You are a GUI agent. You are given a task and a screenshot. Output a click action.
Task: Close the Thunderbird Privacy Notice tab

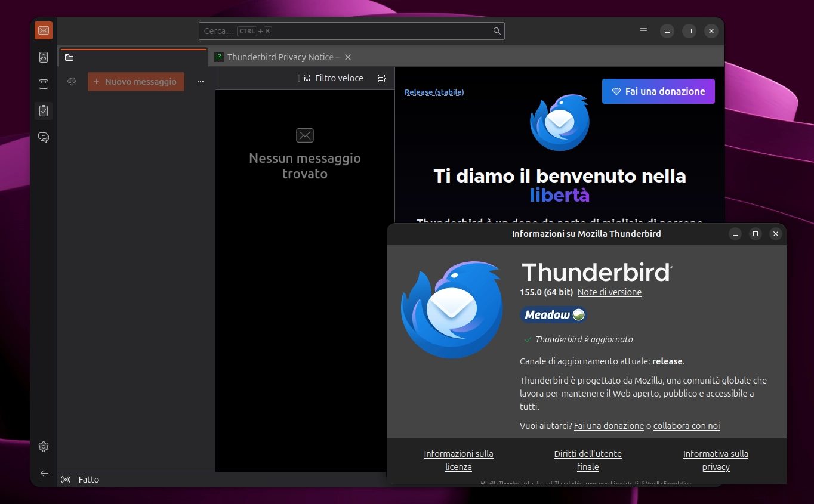[348, 57]
